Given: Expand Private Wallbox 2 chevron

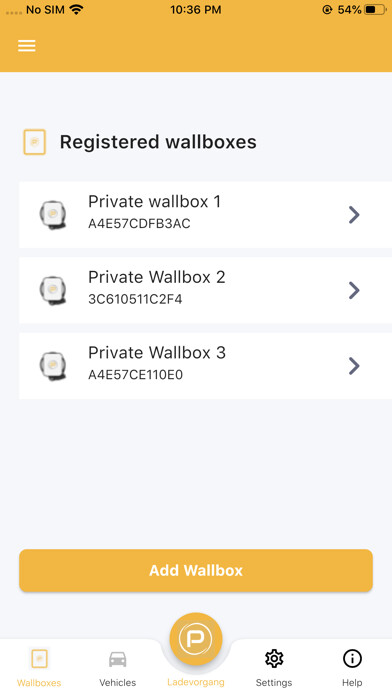Looking at the screenshot, I should pyautogui.click(x=354, y=290).
